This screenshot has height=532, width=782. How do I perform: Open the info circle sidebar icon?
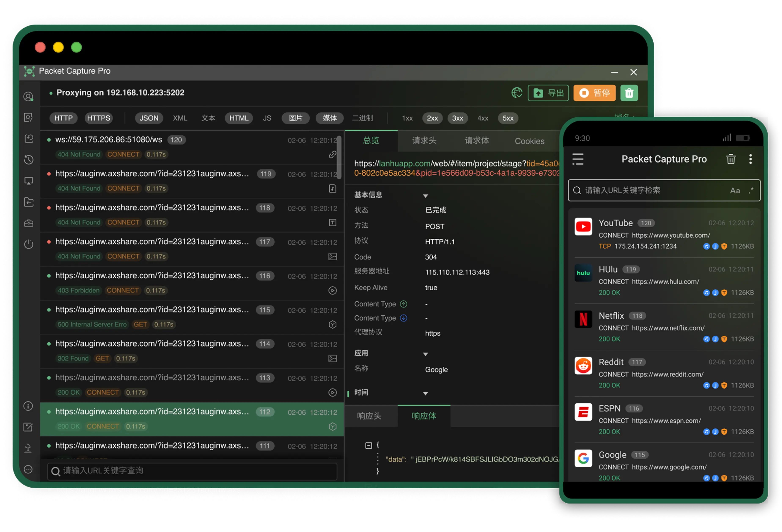[28, 406]
